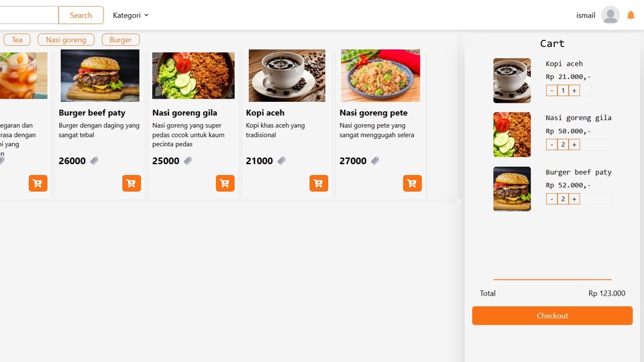Decrease Burger beef paty quantity in cart
This screenshot has height=362, width=644.
[x=551, y=199]
